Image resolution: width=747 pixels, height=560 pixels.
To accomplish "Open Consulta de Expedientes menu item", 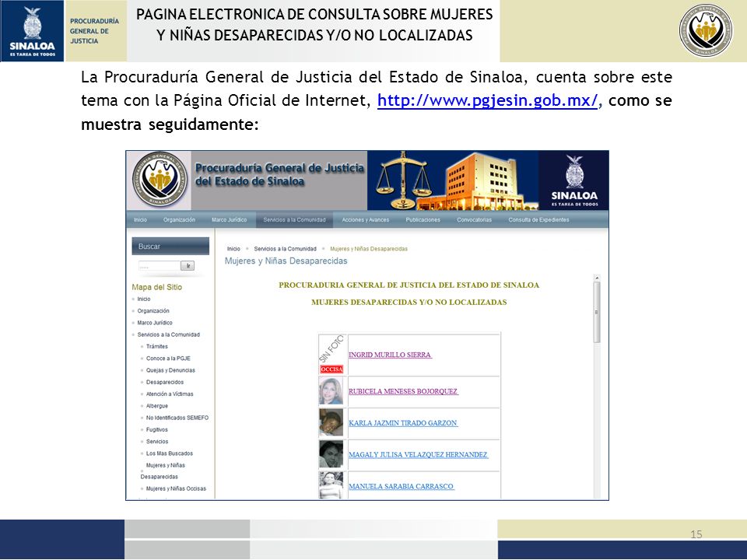I will pyautogui.click(x=538, y=220).
